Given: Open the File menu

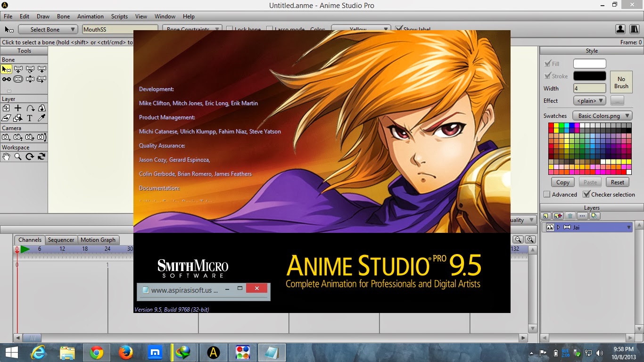Looking at the screenshot, I should point(8,16).
